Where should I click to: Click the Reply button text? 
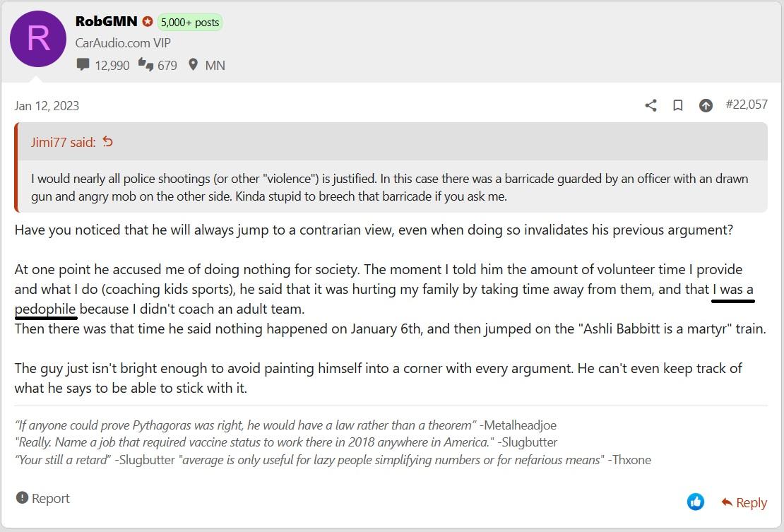click(751, 502)
